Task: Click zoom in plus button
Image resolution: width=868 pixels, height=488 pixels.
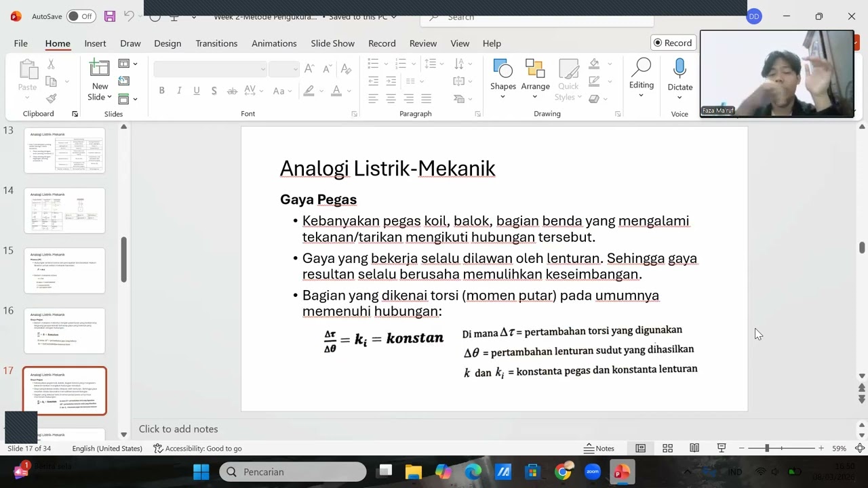Action: (821, 448)
